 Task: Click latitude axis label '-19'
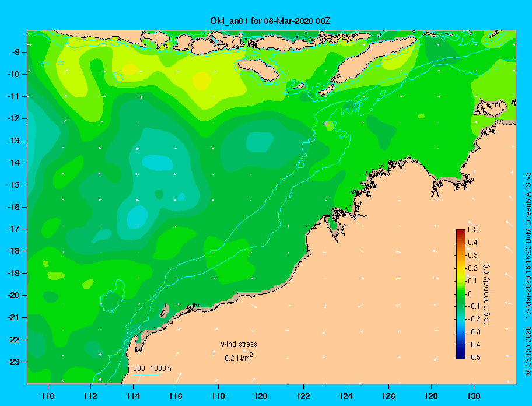[x=13, y=274]
